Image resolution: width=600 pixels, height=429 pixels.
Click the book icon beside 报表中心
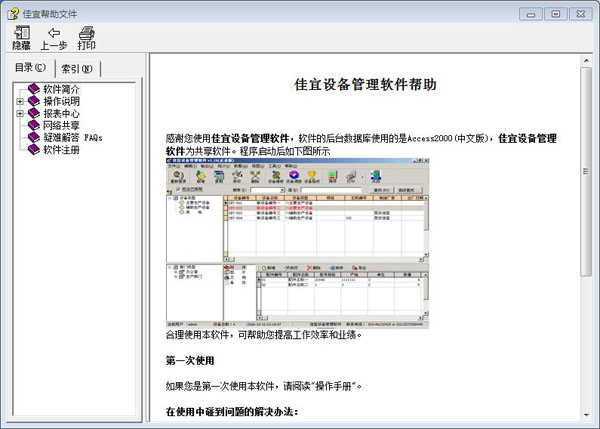point(34,113)
